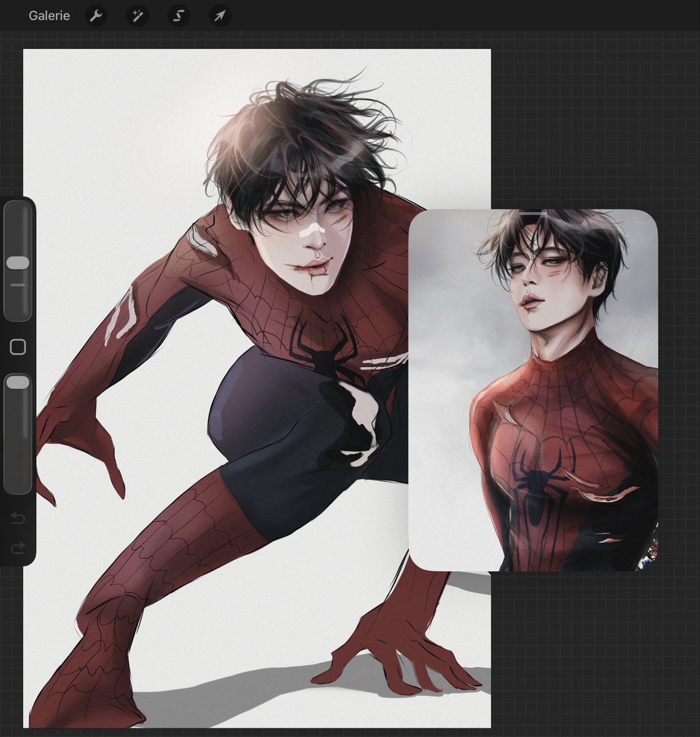Open Adjustments with the magic wand icon

point(136,15)
